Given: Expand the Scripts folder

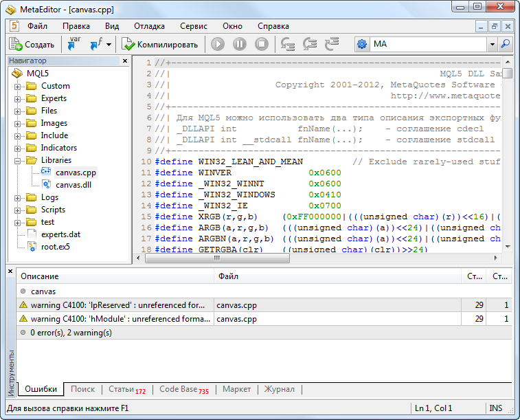Looking at the screenshot, I should point(18,210).
